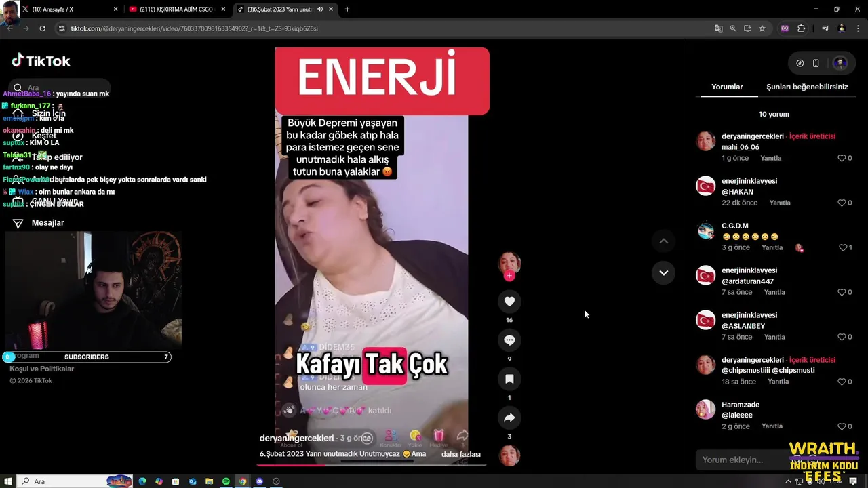
Task: Like the @HAKAN comment
Action: [842, 203]
